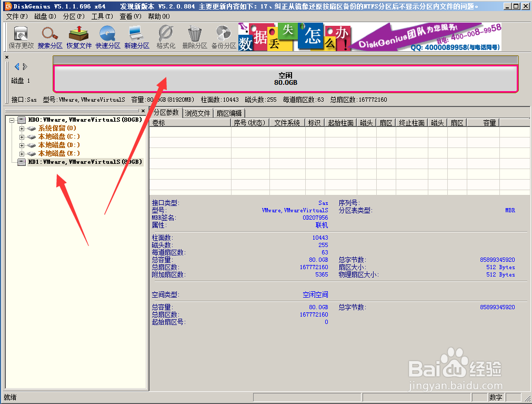Viewport: 532px width, 404px height.
Task: Click the 空闲空间 space type value
Action: point(316,294)
